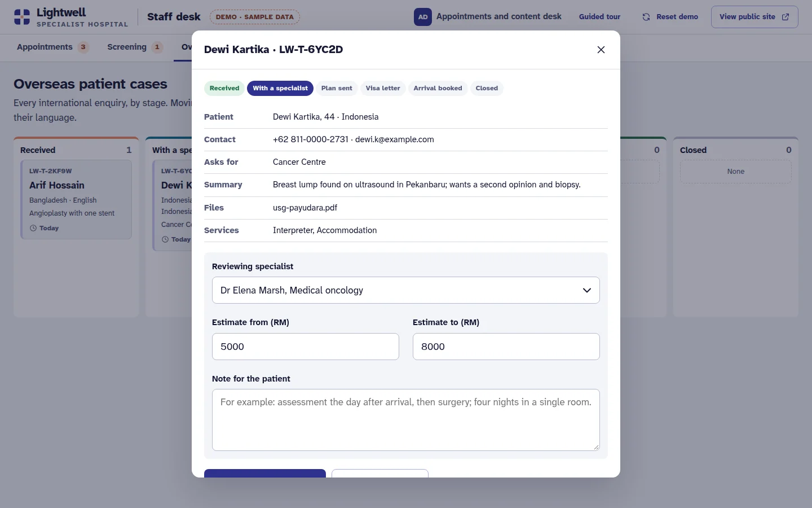Click the Estimate from (RM) field
812x508 pixels.
pyautogui.click(x=306, y=347)
